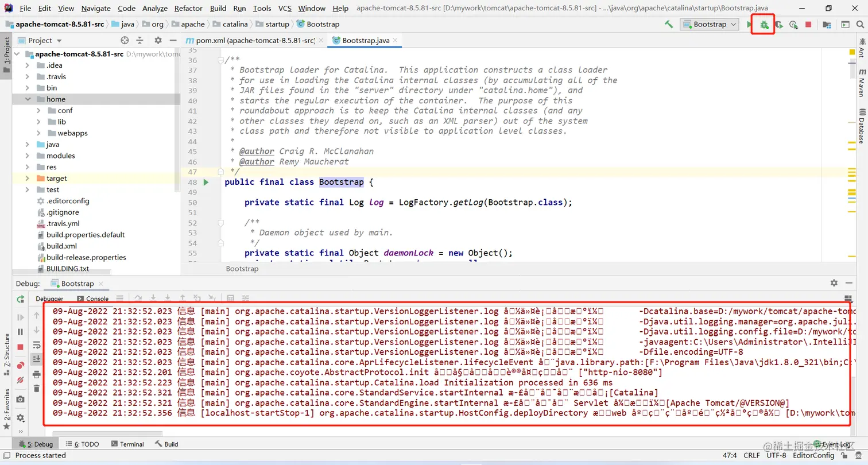Run Bootstrap with coverage icon
This screenshot has width=868, height=465.
pos(778,24)
